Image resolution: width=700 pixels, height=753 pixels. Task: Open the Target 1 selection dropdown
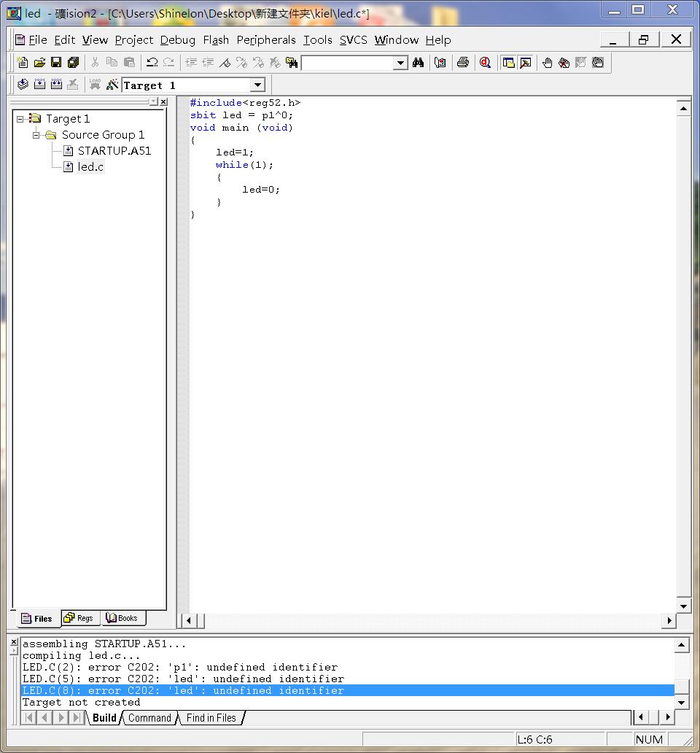tap(257, 85)
